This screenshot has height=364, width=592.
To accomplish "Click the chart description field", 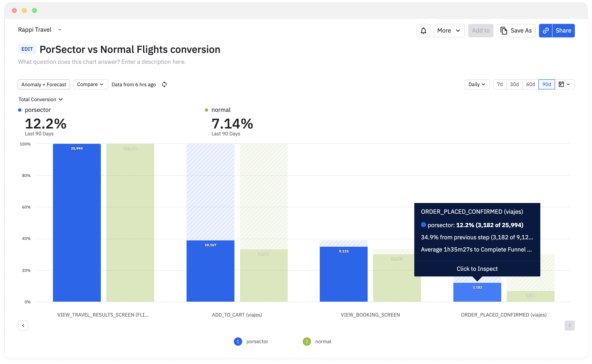I will 102,62.
